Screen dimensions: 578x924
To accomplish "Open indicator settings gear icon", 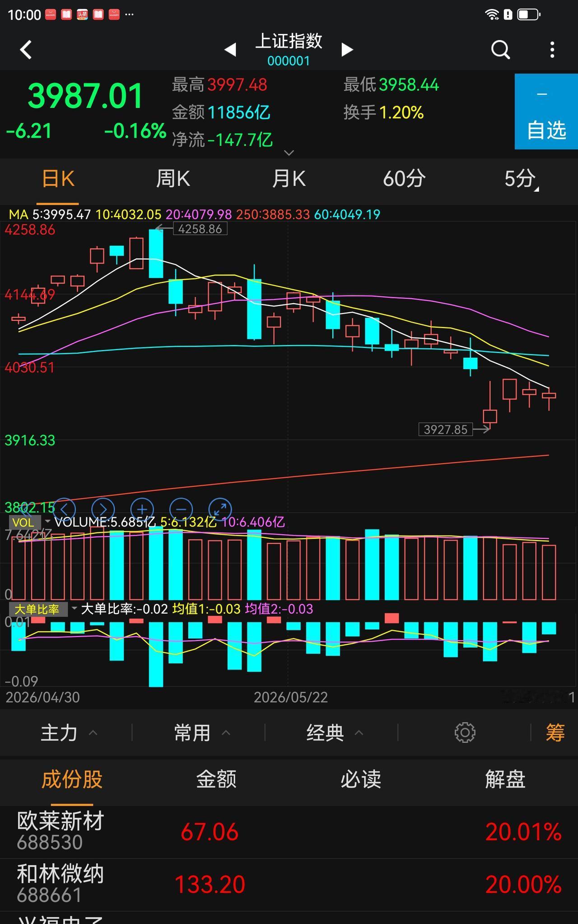I will 465,733.
